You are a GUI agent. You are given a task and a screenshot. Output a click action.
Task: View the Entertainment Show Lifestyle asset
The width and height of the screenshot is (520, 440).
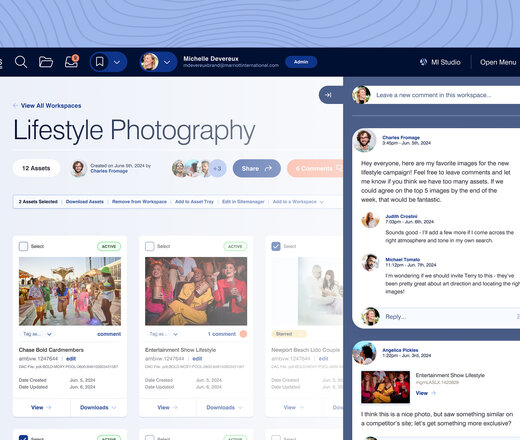point(168,407)
